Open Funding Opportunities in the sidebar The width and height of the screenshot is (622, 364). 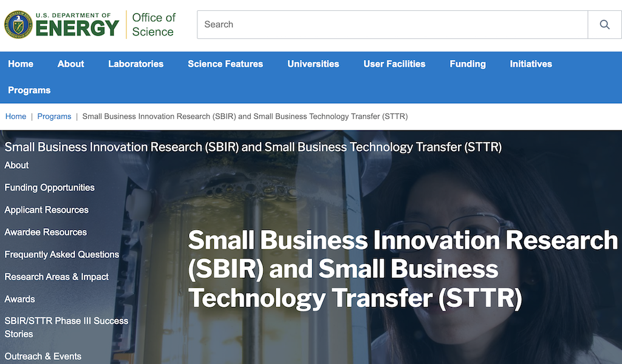50,187
